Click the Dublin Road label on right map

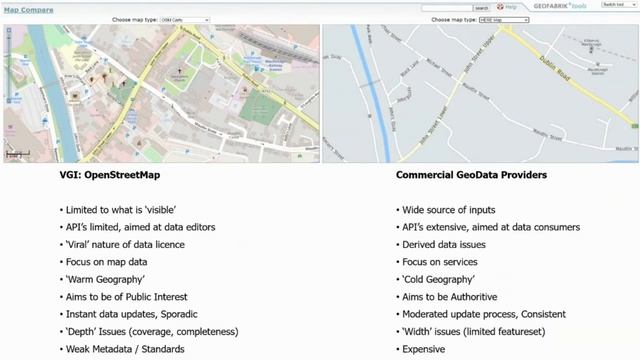[554, 68]
